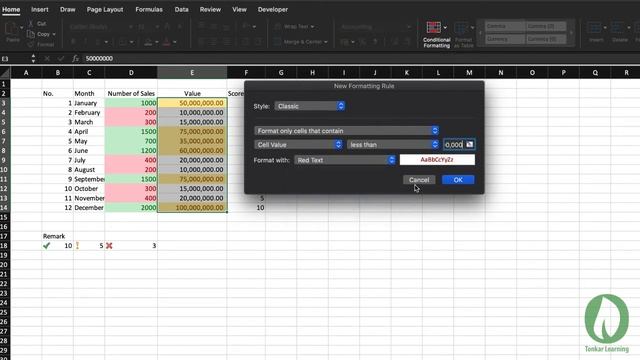Click the Paste clipboard icon
640x360 pixels.
(x=11, y=29)
